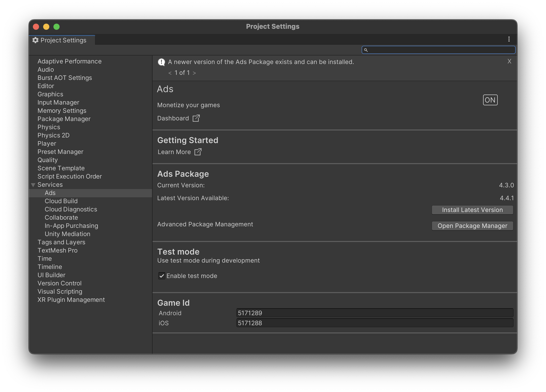Open Package Manager settings in sidebar
Viewport: 546px width, 392px height.
click(64, 119)
